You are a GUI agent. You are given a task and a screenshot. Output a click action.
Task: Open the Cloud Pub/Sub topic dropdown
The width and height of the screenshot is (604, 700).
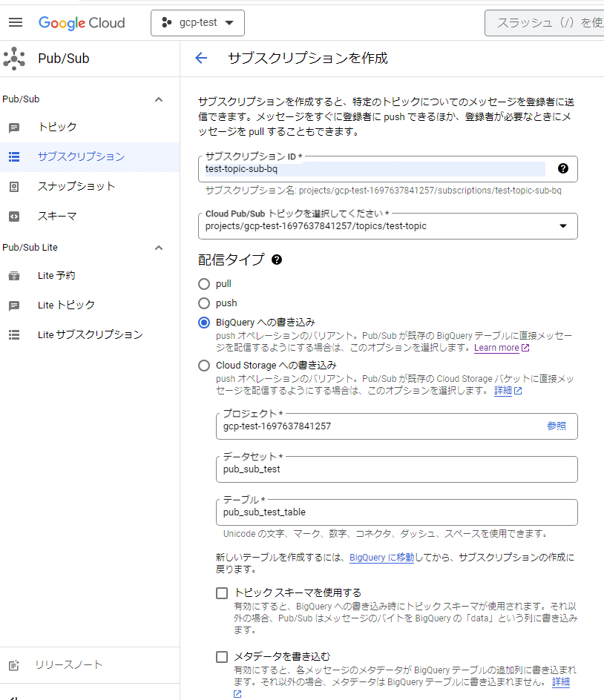pyautogui.click(x=562, y=226)
